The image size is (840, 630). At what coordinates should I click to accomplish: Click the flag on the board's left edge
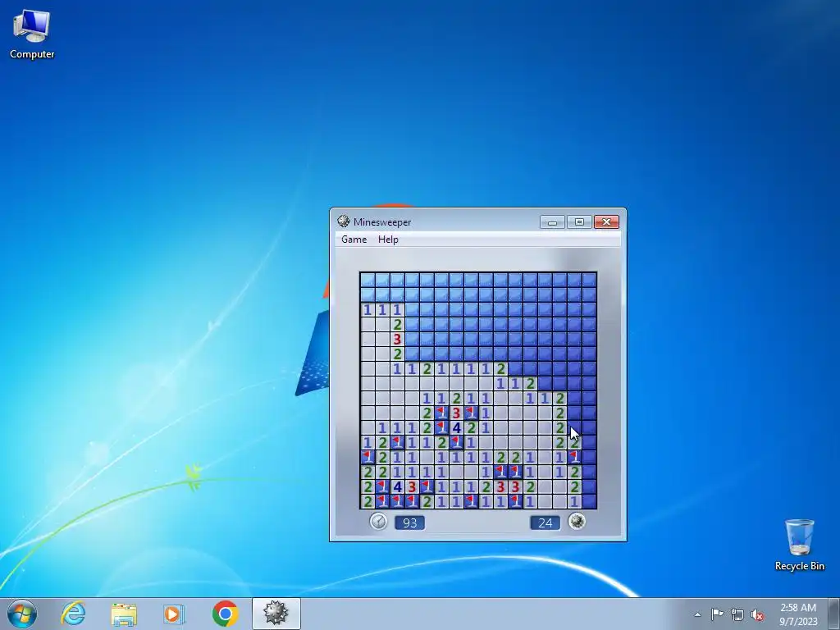pyautogui.click(x=367, y=457)
